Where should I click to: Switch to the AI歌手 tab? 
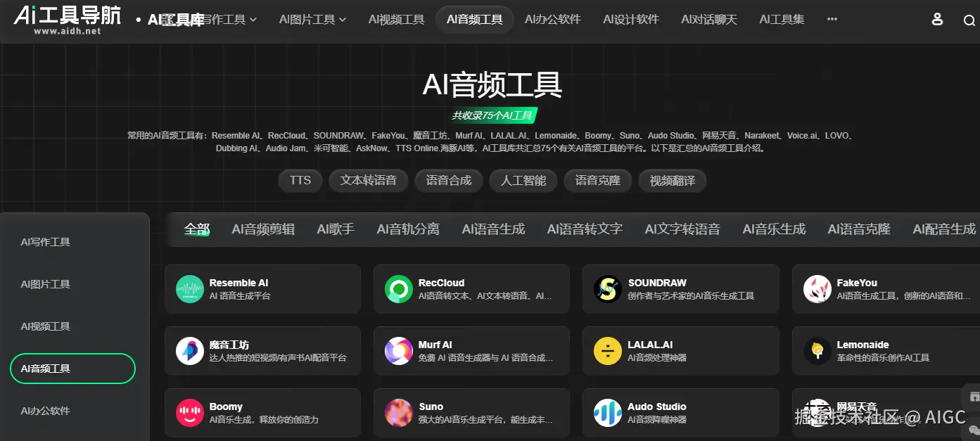tap(336, 229)
